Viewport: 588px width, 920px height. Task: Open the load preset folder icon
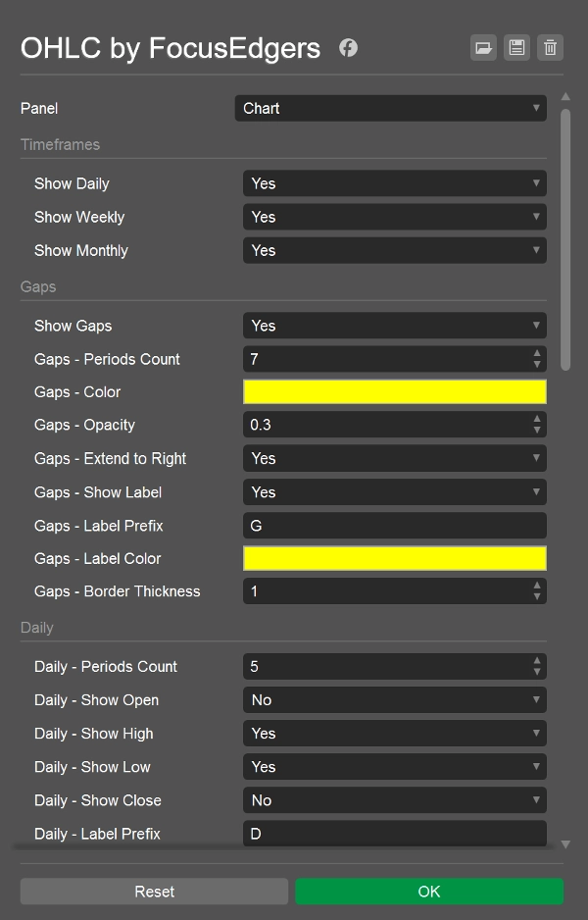pos(483,47)
